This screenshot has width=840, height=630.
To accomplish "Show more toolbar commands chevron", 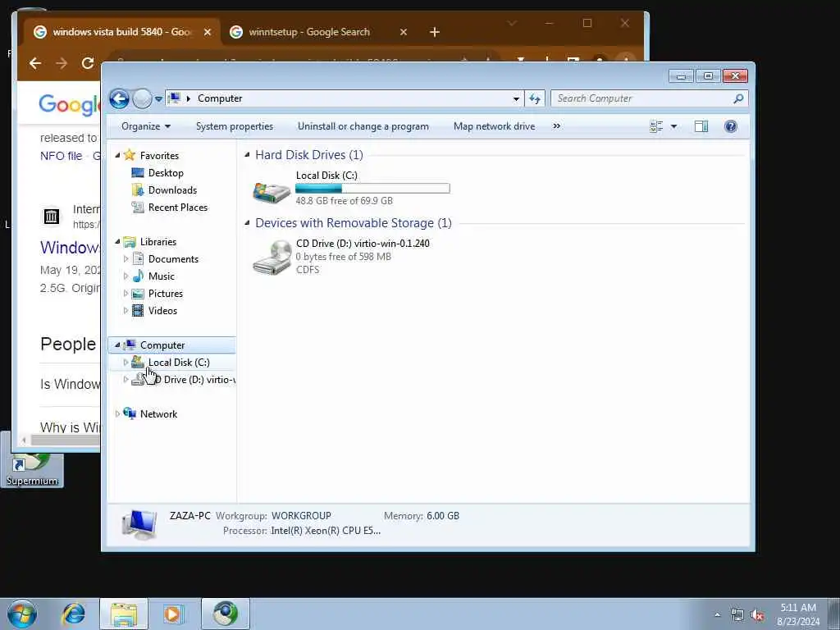I will (x=557, y=126).
